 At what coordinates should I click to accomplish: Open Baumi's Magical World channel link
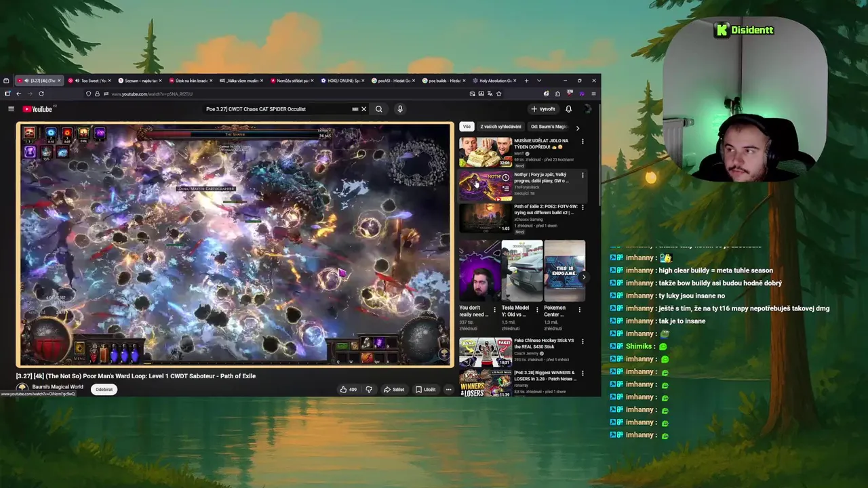58,387
